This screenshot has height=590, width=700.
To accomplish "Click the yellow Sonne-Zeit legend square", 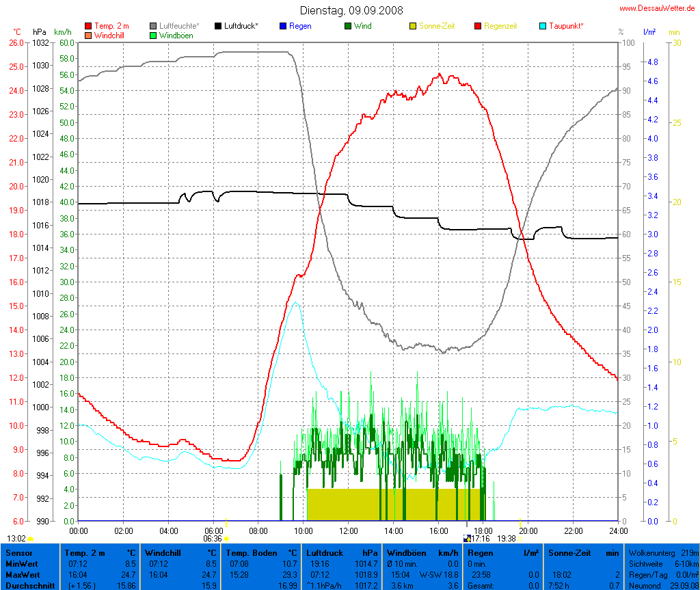I will tap(413, 26).
